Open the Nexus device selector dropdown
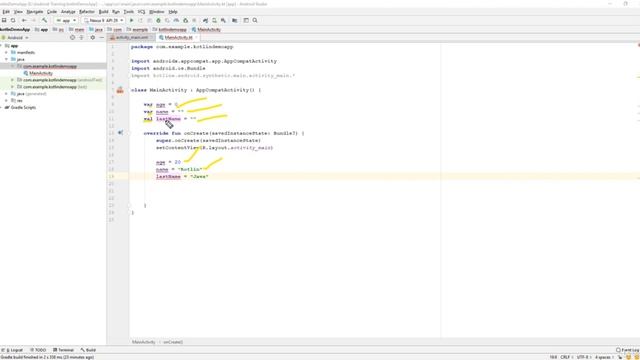This screenshot has width=640, height=360. 103,20
